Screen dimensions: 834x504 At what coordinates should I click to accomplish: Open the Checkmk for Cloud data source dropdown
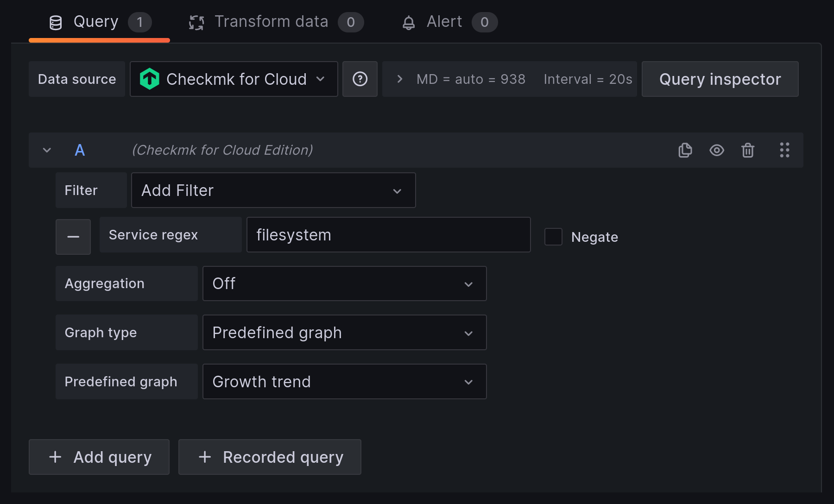234,79
